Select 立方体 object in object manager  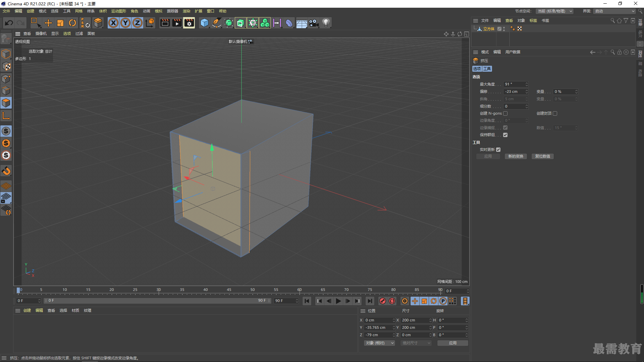coord(489,29)
